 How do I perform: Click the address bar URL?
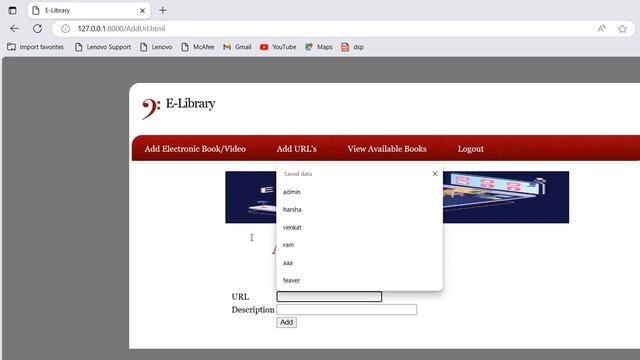click(x=121, y=29)
